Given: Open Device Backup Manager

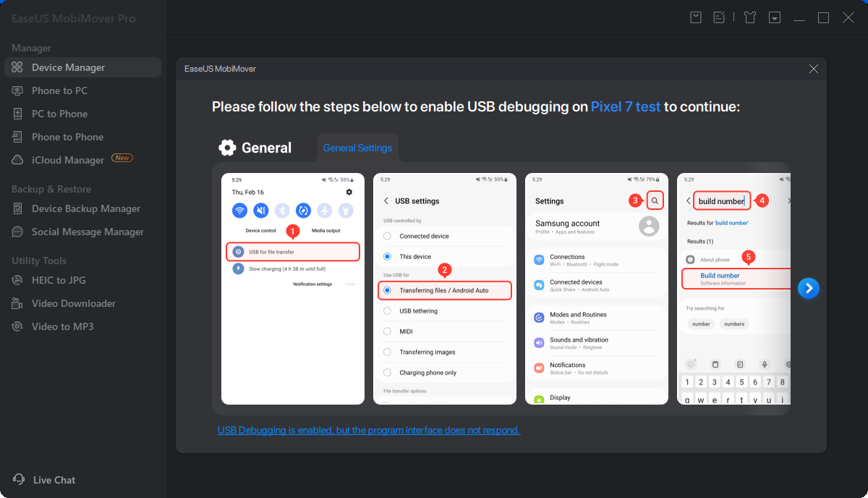Looking at the screenshot, I should pyautogui.click(x=85, y=208).
